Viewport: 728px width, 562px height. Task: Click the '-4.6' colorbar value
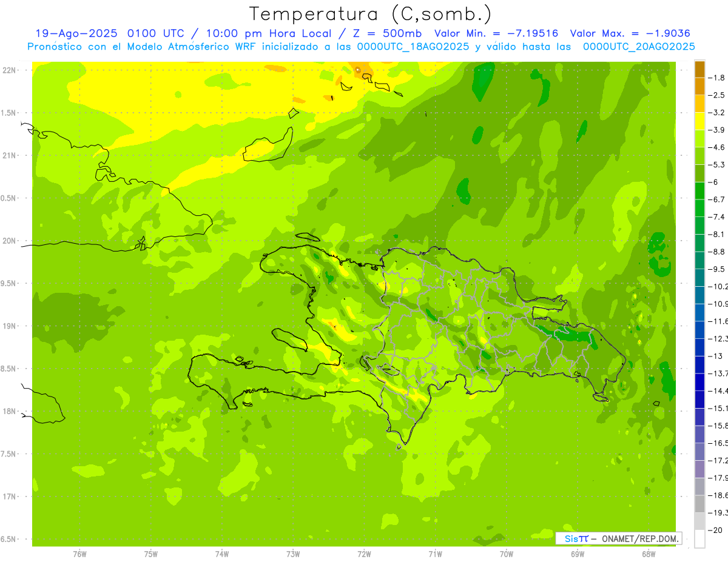[718, 147]
